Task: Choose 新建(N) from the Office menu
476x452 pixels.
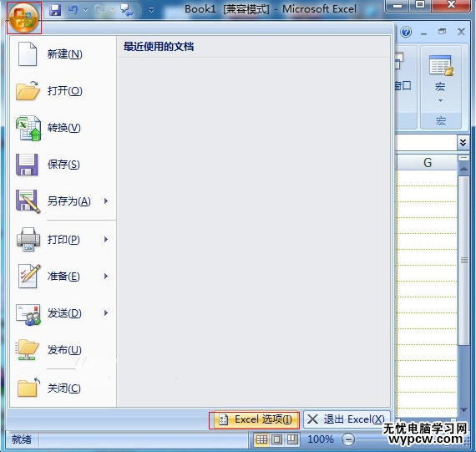Action: click(64, 54)
